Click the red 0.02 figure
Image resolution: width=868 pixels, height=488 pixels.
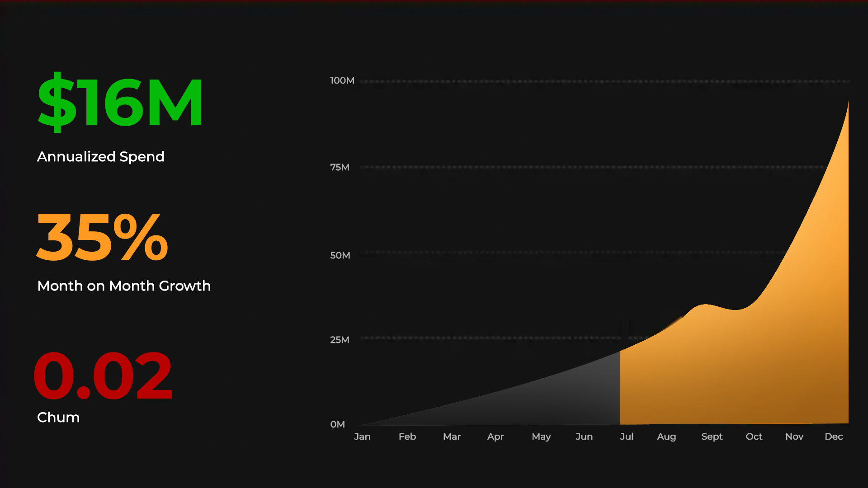[x=103, y=376]
